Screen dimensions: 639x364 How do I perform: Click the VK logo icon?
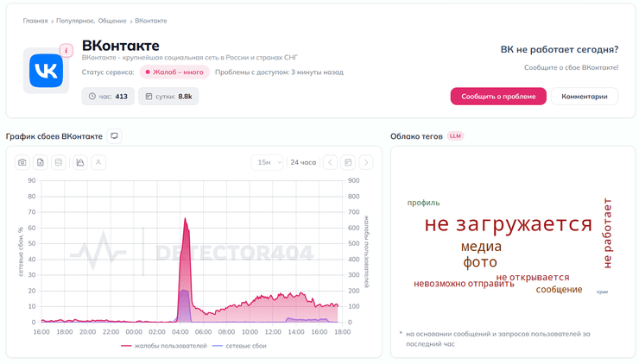coord(46,71)
